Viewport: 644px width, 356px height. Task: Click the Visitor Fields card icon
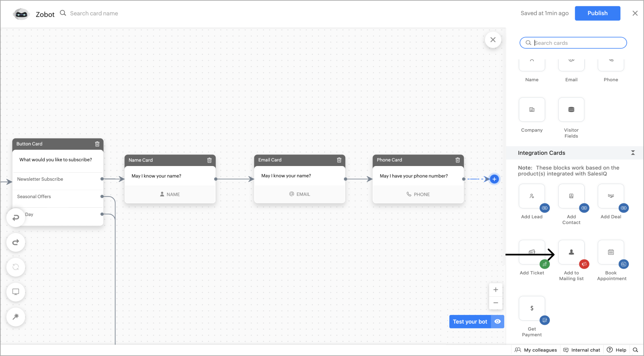pos(571,110)
